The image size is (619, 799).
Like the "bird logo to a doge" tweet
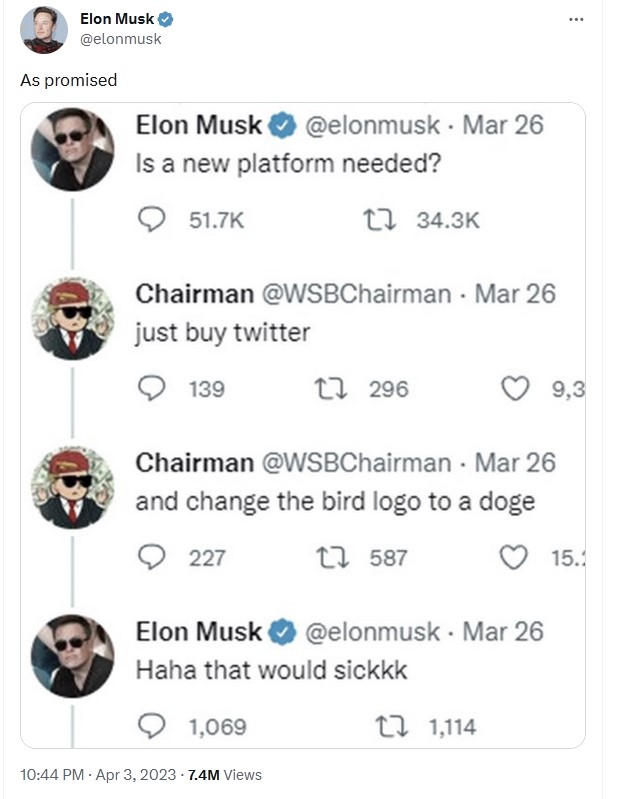(514, 557)
